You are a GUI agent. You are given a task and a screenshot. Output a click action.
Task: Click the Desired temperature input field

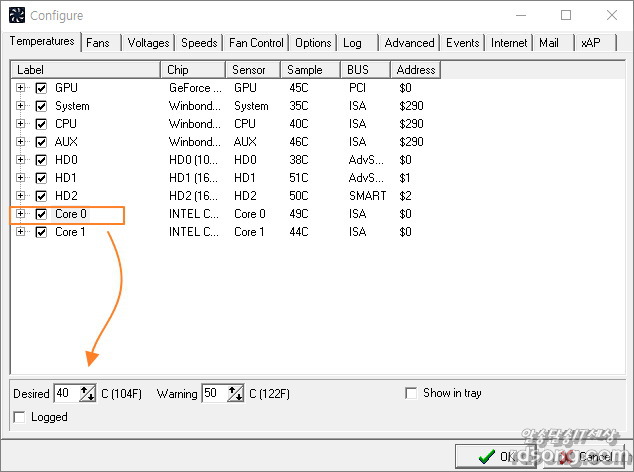point(62,394)
